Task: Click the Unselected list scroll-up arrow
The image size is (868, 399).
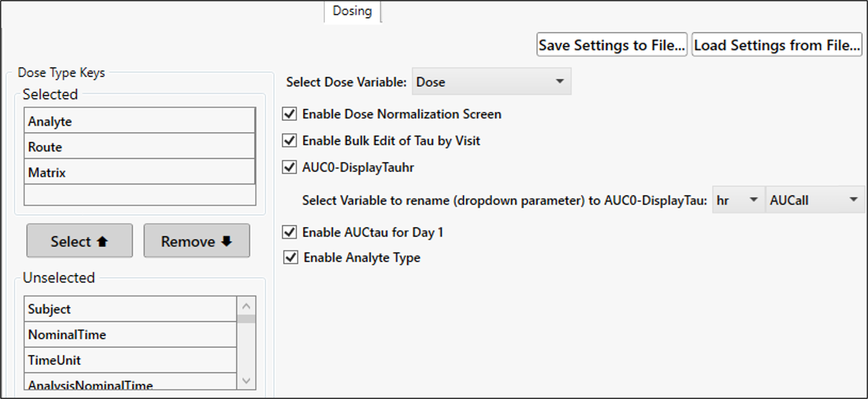Action: point(246,306)
